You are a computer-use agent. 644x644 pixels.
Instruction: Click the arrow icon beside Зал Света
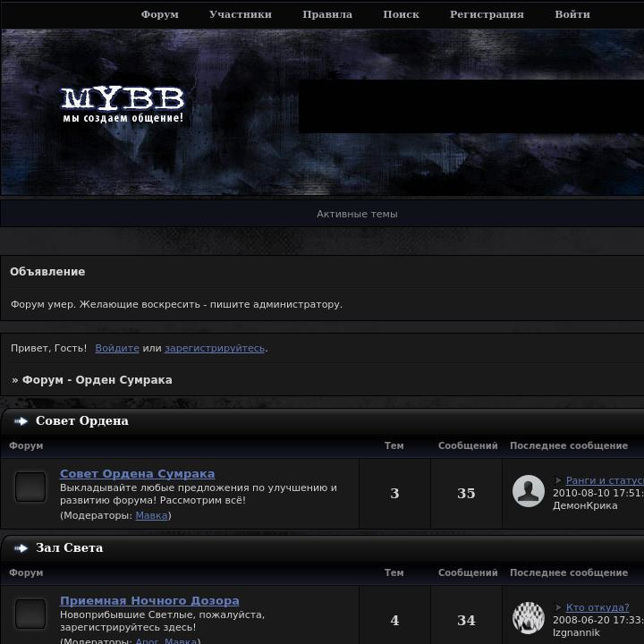click(21, 548)
